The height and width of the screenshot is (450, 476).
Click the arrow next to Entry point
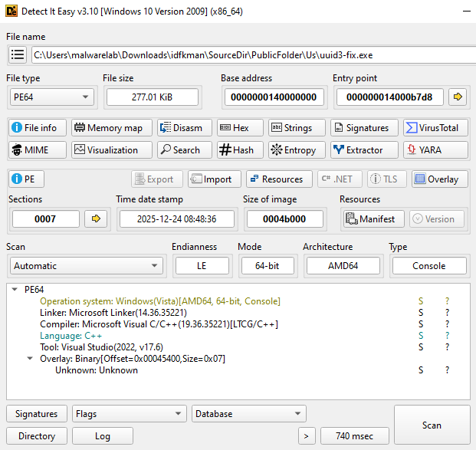click(458, 97)
